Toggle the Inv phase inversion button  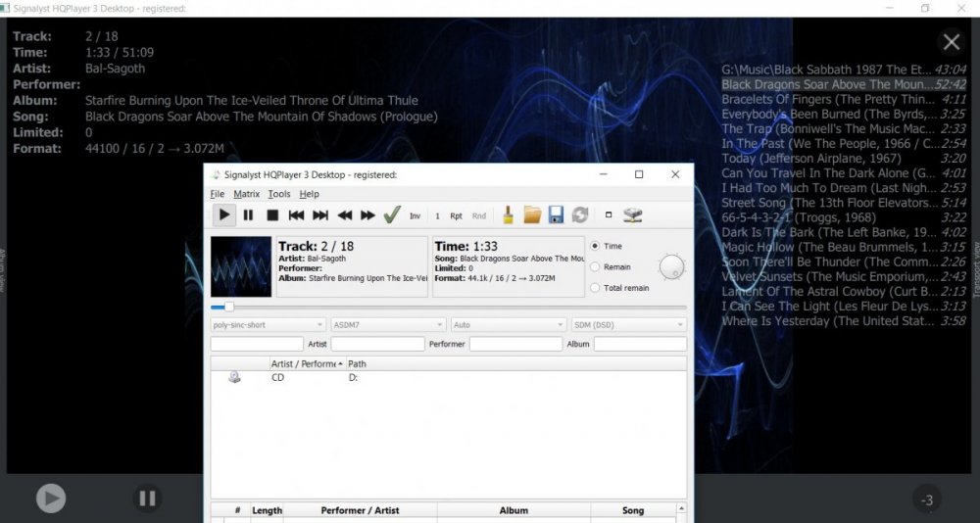[415, 216]
